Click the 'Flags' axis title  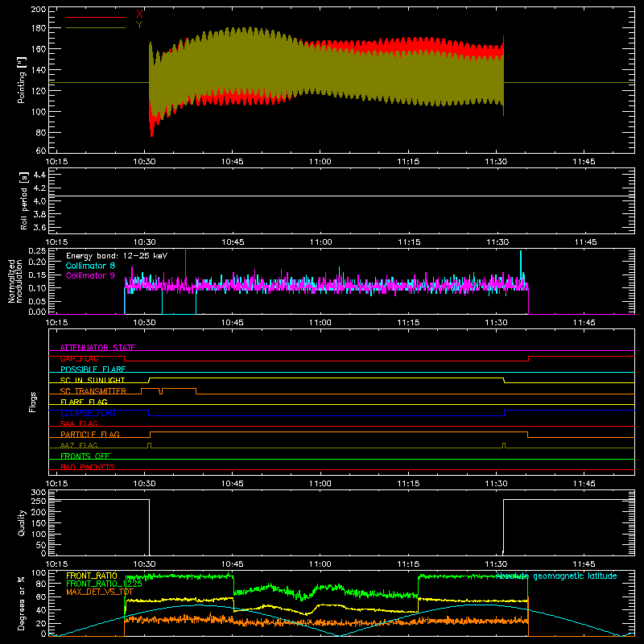(32, 402)
